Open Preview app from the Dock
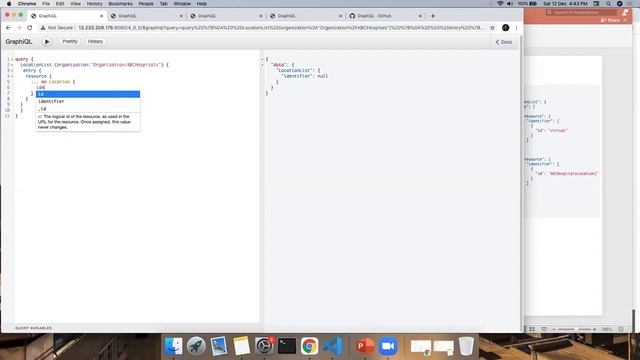 [219, 346]
